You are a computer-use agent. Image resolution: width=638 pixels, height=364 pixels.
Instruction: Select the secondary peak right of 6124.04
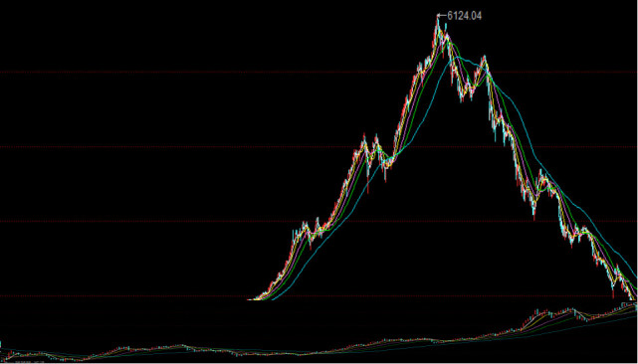(x=484, y=63)
